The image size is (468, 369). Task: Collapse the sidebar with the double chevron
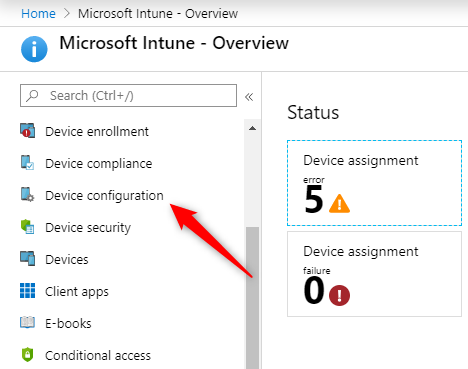point(249,97)
